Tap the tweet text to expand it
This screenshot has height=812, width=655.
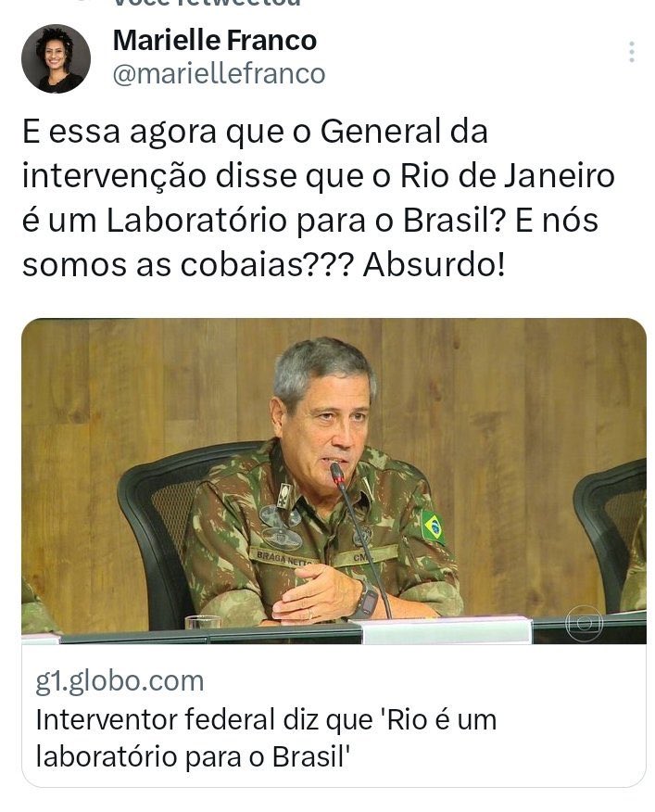coord(318,198)
